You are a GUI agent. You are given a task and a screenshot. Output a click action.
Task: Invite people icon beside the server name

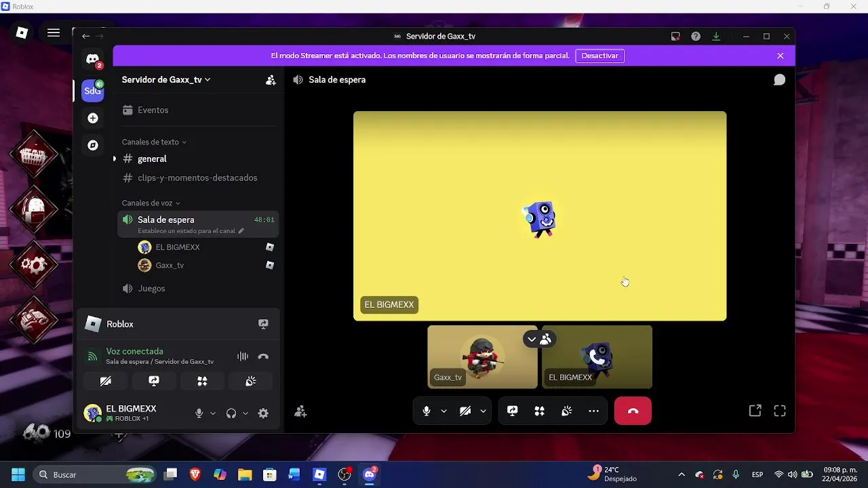tap(271, 80)
